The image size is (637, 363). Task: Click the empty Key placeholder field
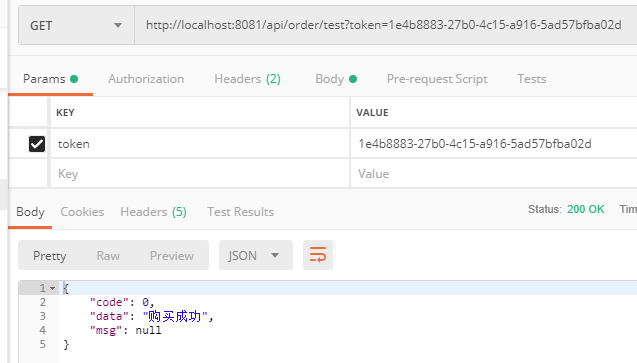(x=200, y=174)
